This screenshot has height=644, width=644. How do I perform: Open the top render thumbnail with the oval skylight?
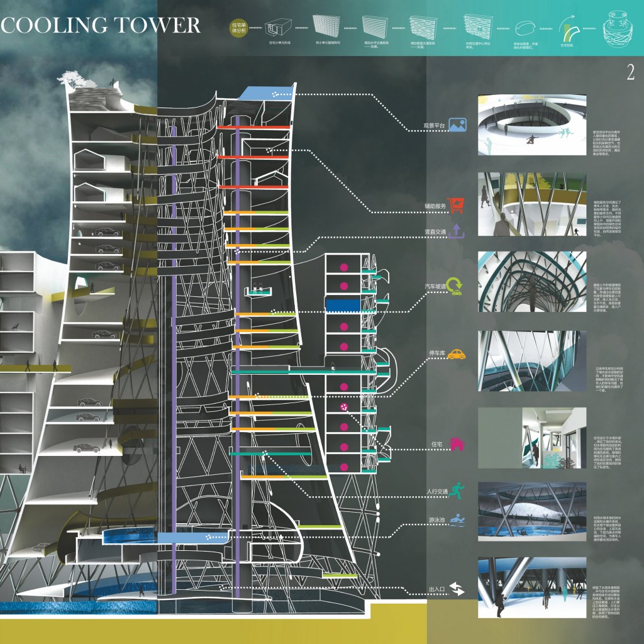[532, 125]
